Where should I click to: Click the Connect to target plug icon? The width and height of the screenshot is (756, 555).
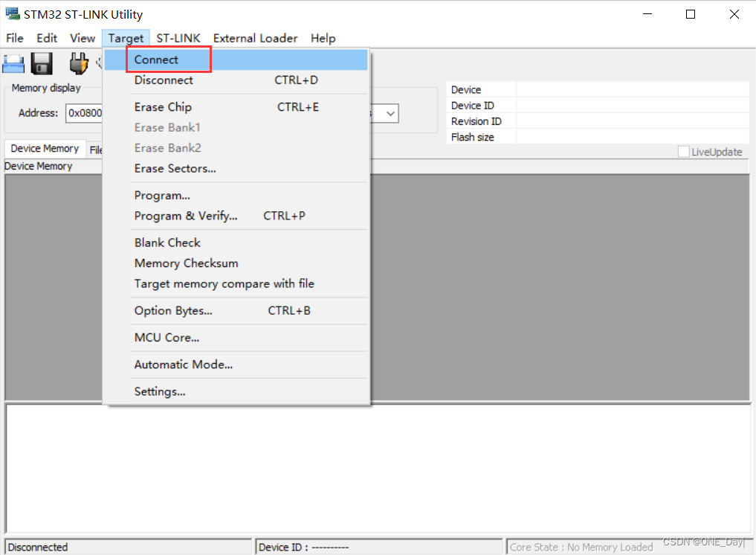coord(78,64)
